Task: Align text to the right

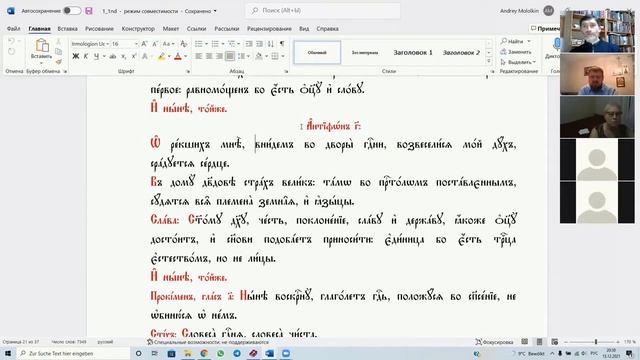Action: pyautogui.click(x=220, y=56)
